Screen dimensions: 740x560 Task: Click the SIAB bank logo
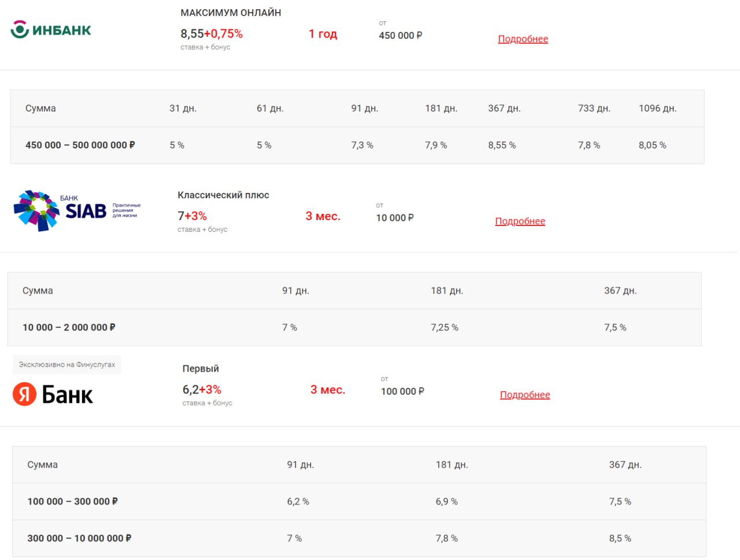(x=77, y=210)
